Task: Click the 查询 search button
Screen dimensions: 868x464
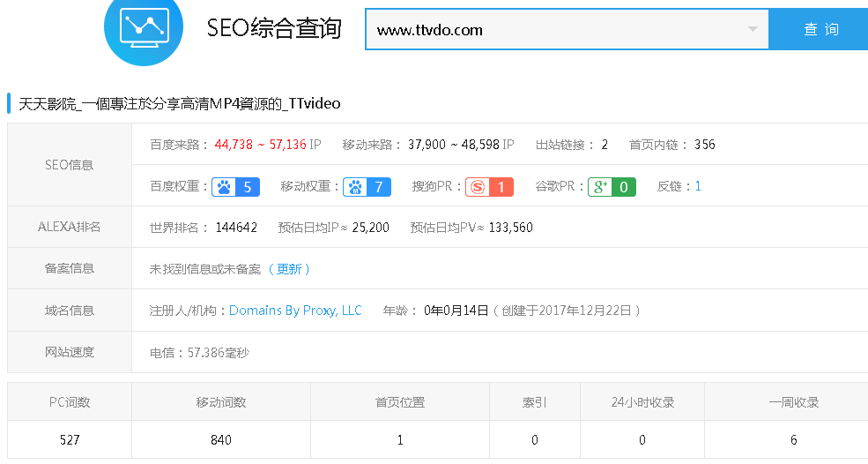Action: pyautogui.click(x=820, y=29)
